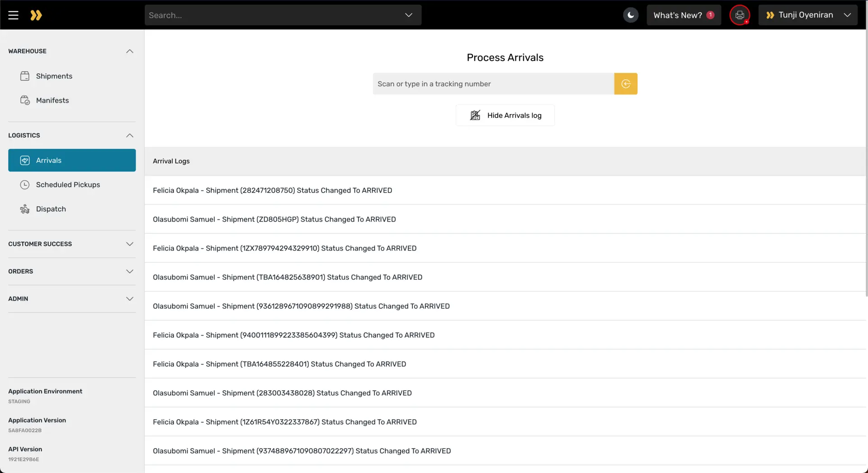This screenshot has width=868, height=473.
Task: Click the Dispatch scooter icon
Action: click(25, 209)
